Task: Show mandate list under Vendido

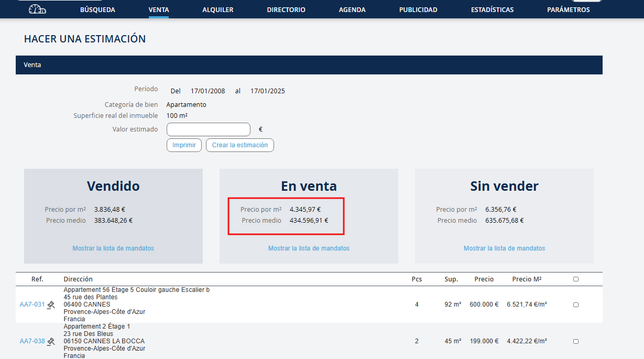Action: pos(113,248)
